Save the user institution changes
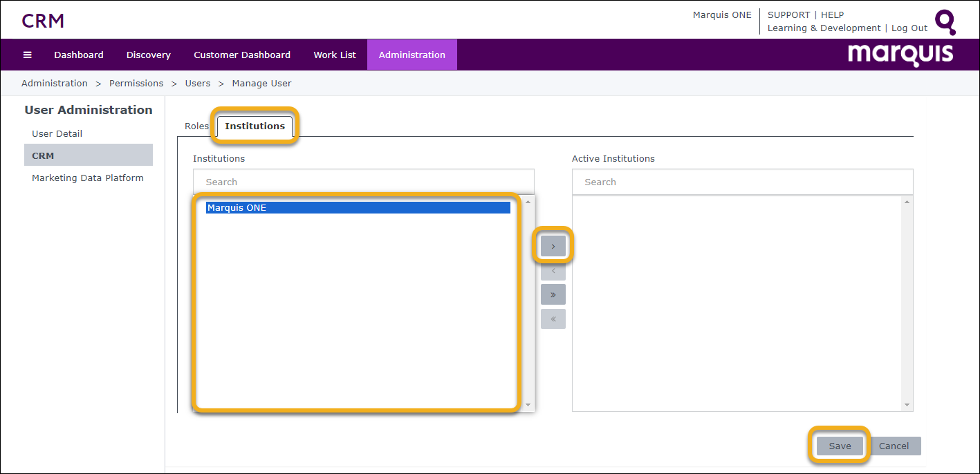980x474 pixels. pyautogui.click(x=840, y=446)
